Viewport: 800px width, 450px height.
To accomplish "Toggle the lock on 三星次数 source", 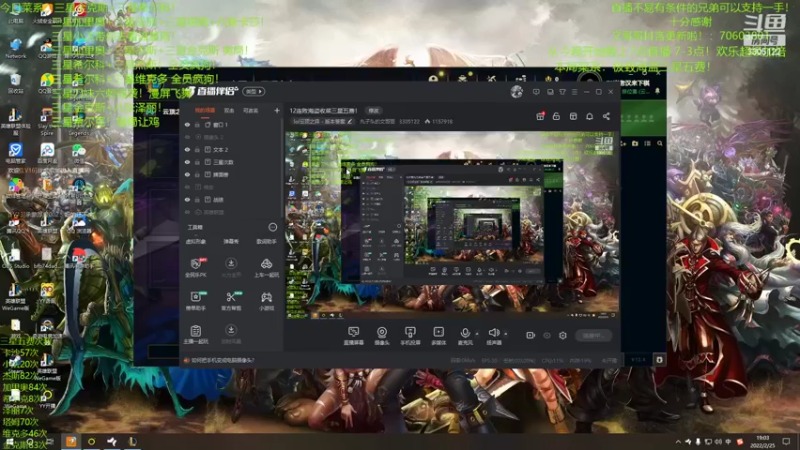I will pos(197,162).
